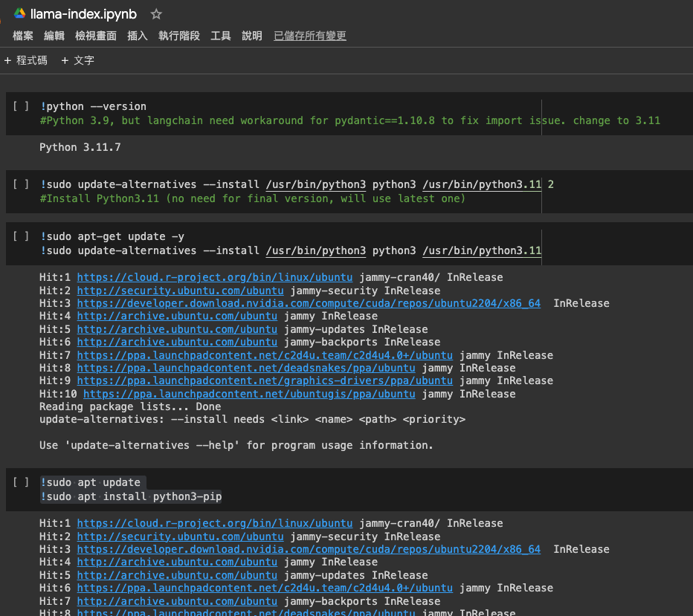Open the 執行階段 menu

[179, 36]
